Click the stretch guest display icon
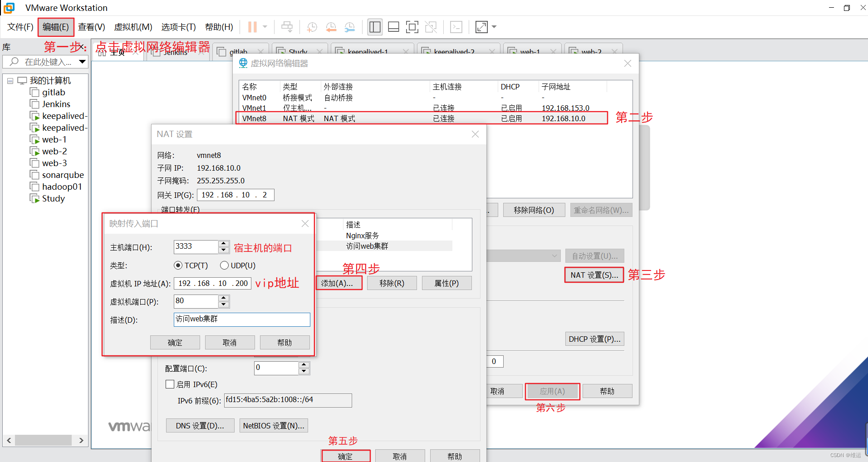 coord(481,27)
